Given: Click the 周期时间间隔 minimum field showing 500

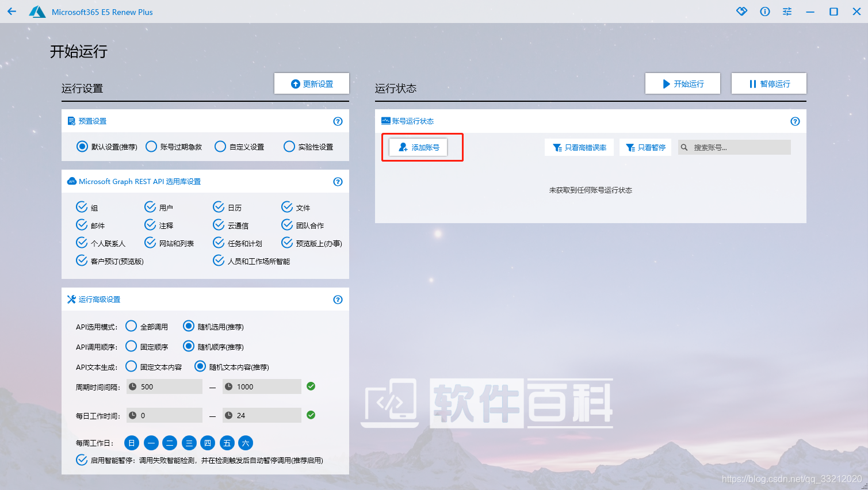Looking at the screenshot, I should pos(167,387).
